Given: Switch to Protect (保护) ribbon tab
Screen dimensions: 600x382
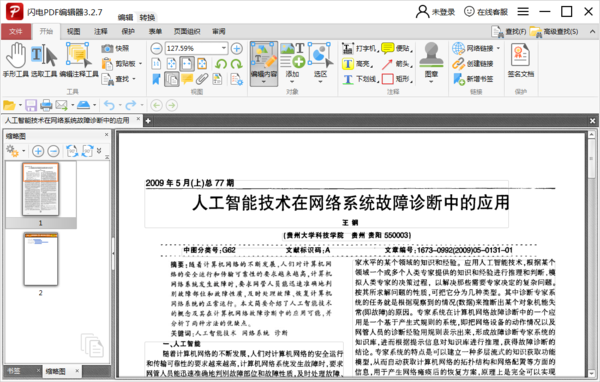Looking at the screenshot, I should tap(128, 31).
